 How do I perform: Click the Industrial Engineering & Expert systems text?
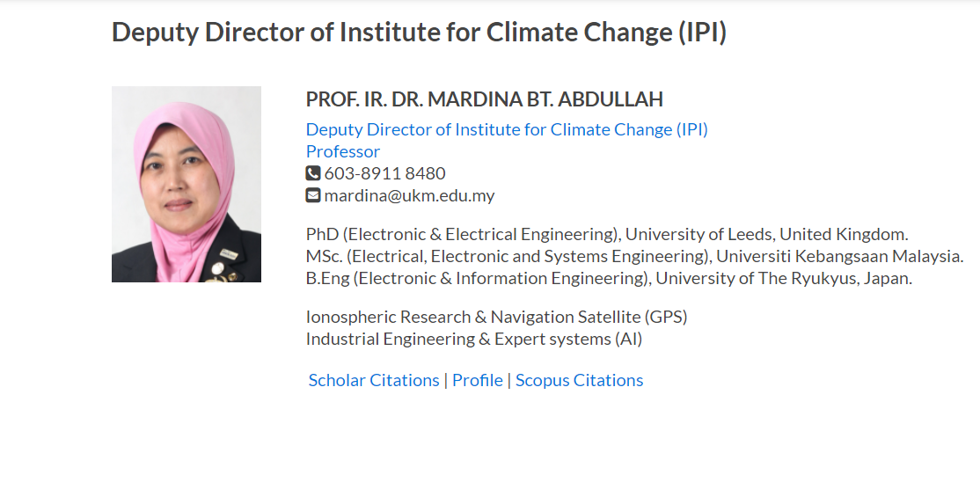[x=474, y=339]
